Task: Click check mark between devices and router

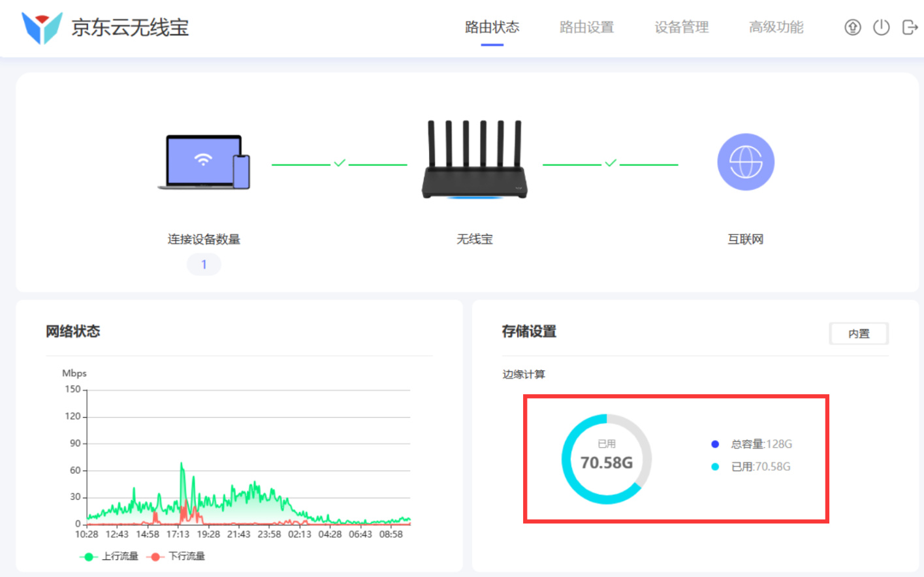Action: [340, 163]
